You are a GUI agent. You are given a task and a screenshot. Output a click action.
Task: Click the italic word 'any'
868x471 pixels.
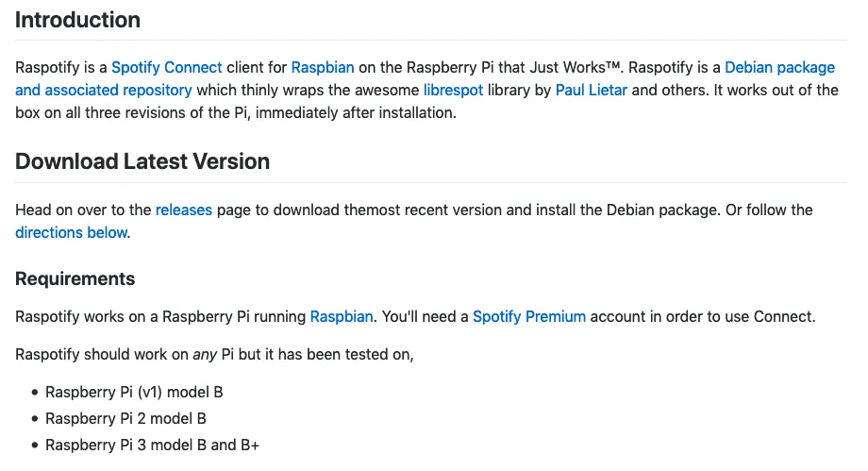205,355
